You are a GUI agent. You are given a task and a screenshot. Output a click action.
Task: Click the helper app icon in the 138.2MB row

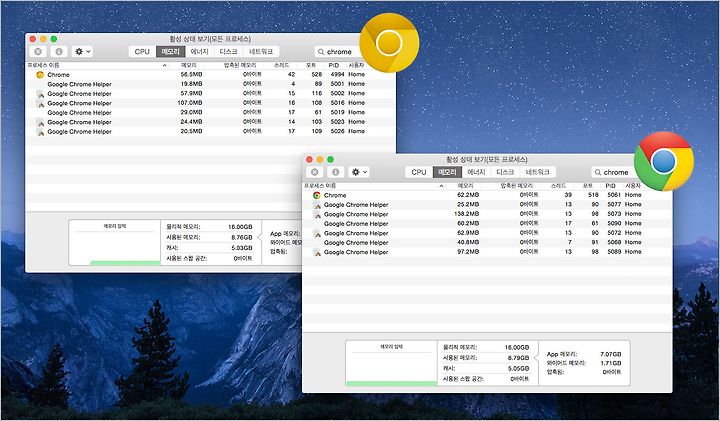click(x=317, y=214)
